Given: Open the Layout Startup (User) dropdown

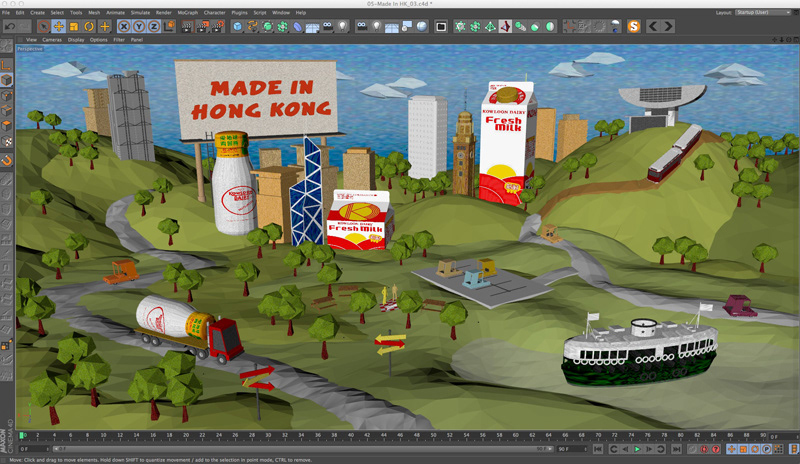Looking at the screenshot, I should (x=763, y=12).
